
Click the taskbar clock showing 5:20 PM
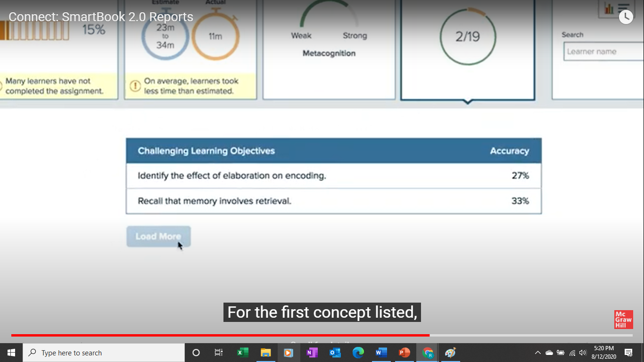pyautogui.click(x=603, y=353)
